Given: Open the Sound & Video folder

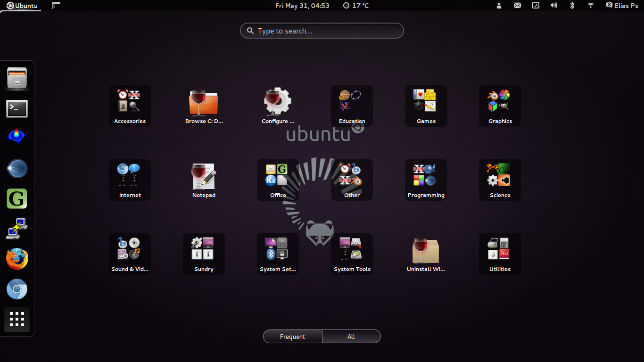Looking at the screenshot, I should pyautogui.click(x=130, y=254).
